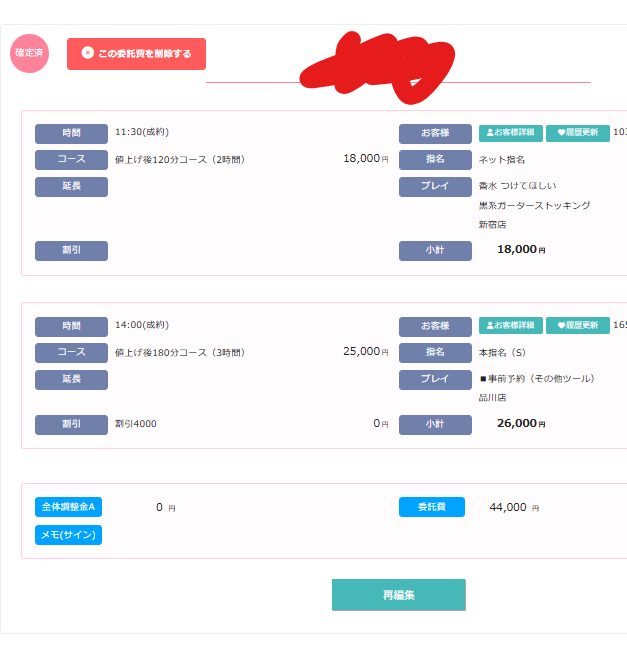This screenshot has width=627, height=652.
Task: Open お客様詳細 for the 11:30 booking
Action: [510, 133]
